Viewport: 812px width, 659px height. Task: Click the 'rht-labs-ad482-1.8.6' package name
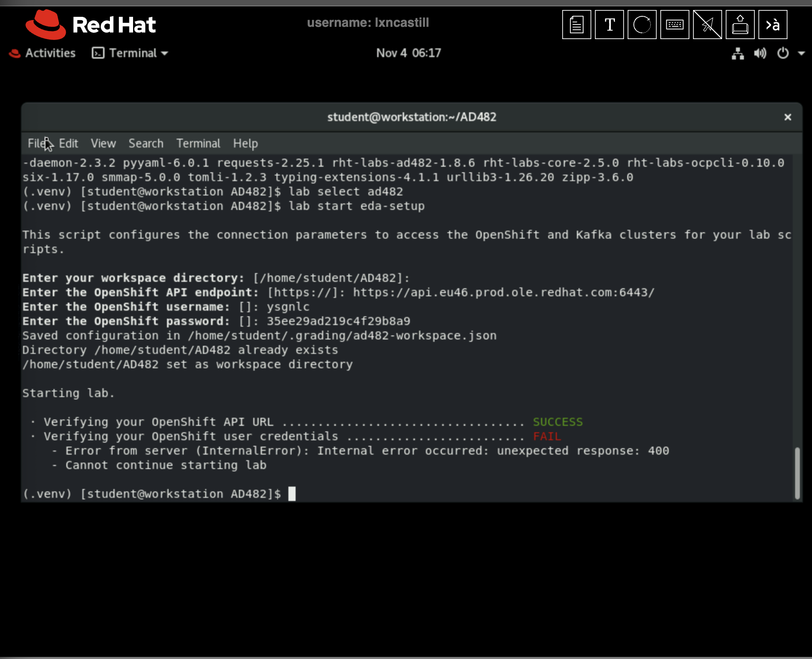tap(403, 163)
